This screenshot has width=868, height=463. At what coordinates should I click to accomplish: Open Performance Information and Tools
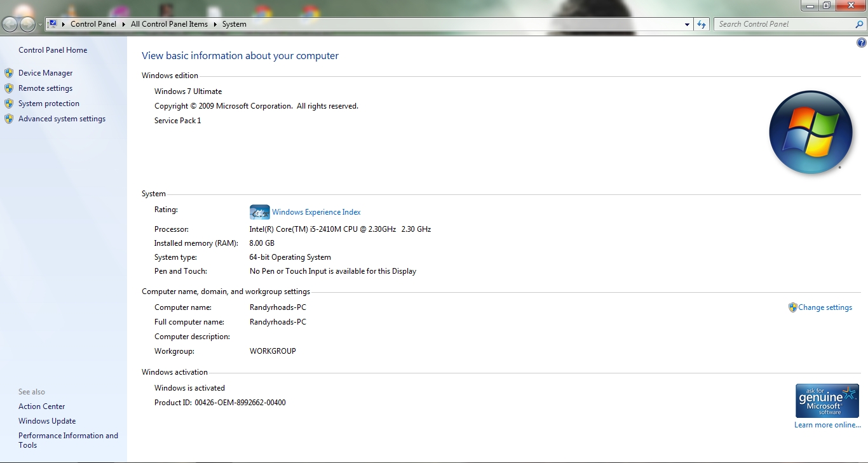pyautogui.click(x=69, y=440)
